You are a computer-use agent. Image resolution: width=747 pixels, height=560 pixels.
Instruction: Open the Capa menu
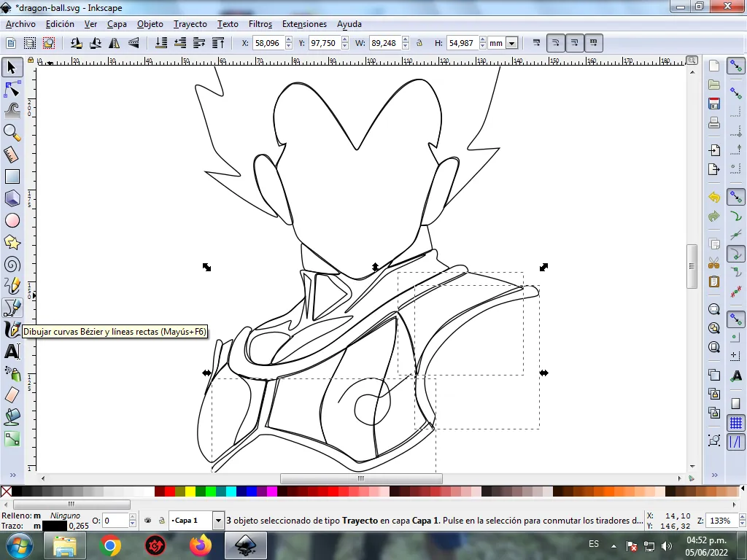[x=117, y=24]
